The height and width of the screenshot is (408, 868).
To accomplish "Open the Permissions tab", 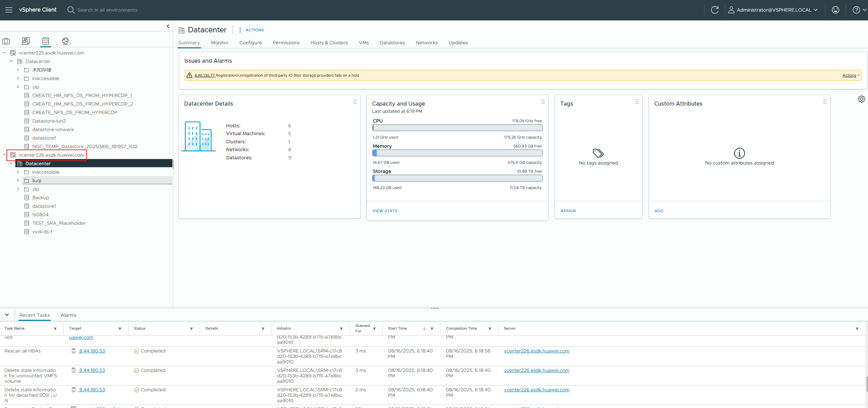I will (x=286, y=43).
